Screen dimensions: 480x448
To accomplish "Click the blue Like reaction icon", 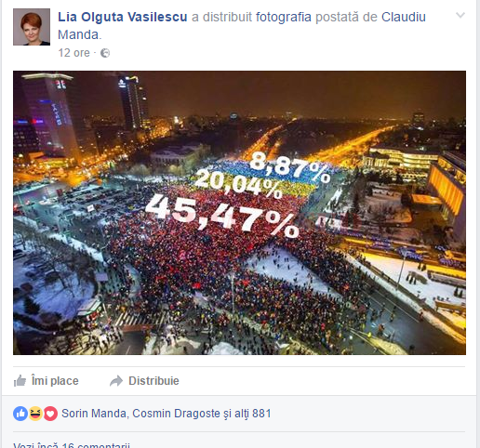I will [20, 414].
